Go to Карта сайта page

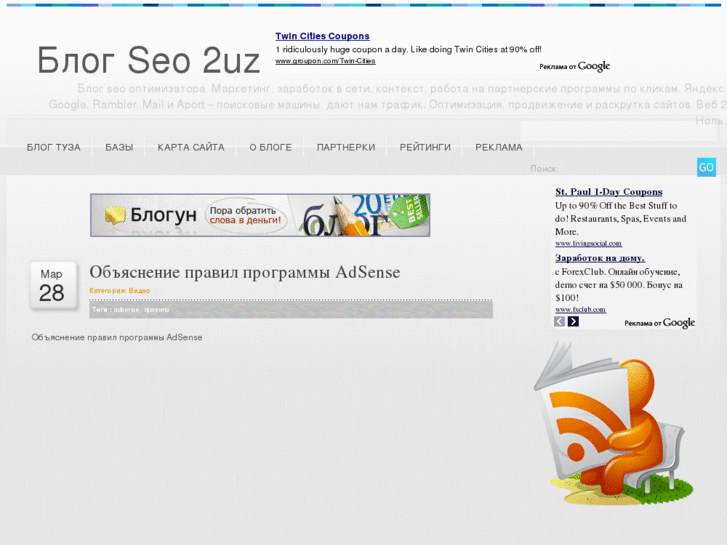tap(191, 147)
